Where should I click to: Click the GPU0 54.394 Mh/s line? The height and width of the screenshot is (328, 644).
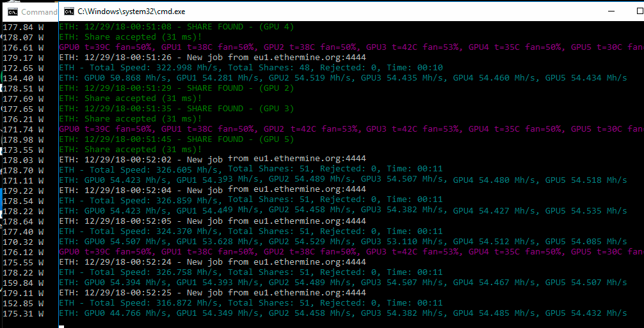[343, 283]
